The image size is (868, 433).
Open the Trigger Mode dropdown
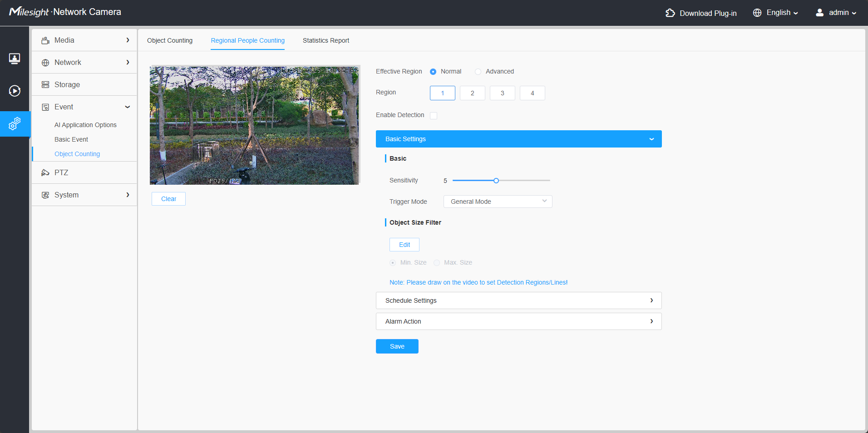(498, 202)
